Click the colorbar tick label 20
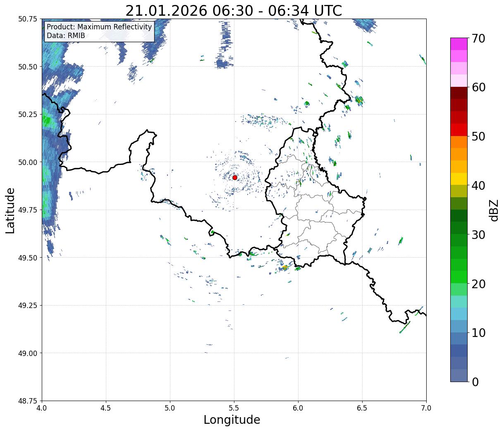This screenshot has height=430, width=504. point(478,284)
